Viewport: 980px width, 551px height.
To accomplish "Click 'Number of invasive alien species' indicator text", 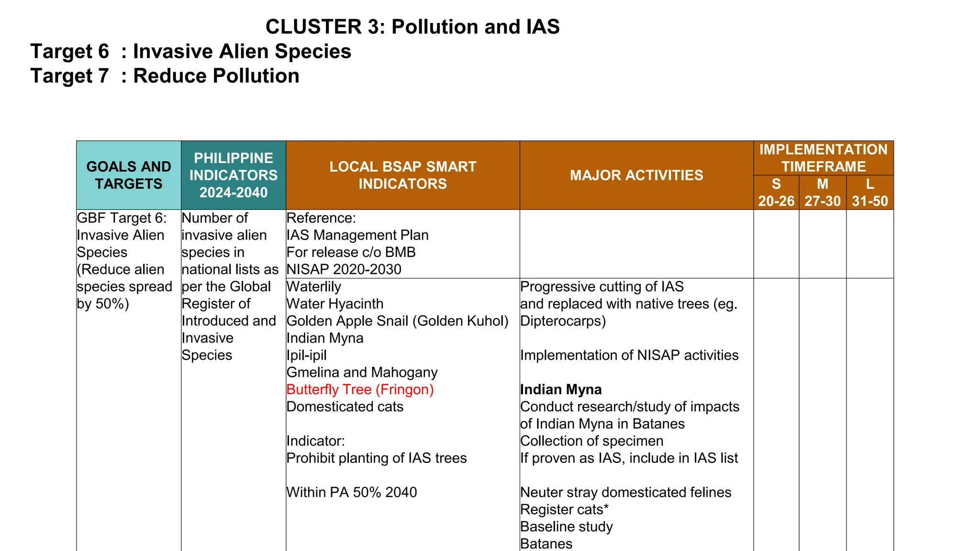I will pyautogui.click(x=224, y=235).
